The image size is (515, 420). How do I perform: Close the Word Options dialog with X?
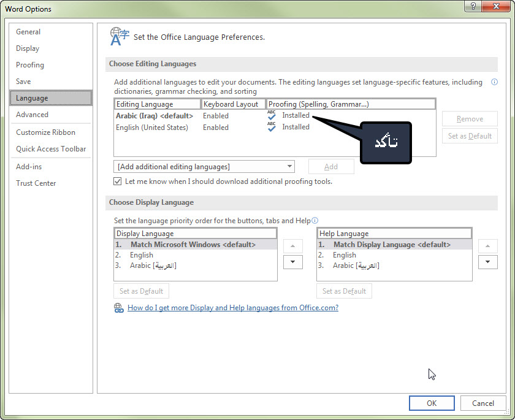(496, 6)
